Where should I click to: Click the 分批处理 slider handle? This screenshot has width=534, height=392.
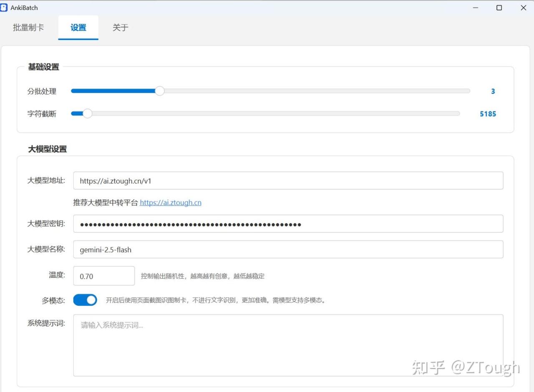pyautogui.click(x=159, y=91)
